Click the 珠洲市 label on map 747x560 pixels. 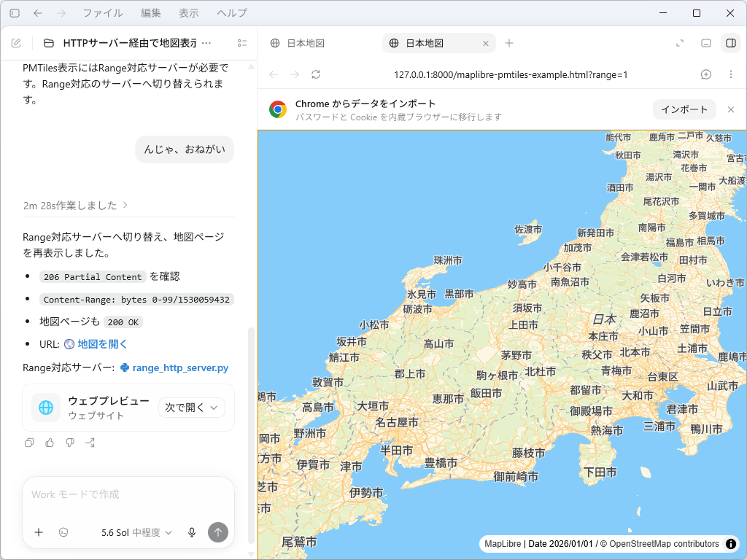tap(448, 260)
